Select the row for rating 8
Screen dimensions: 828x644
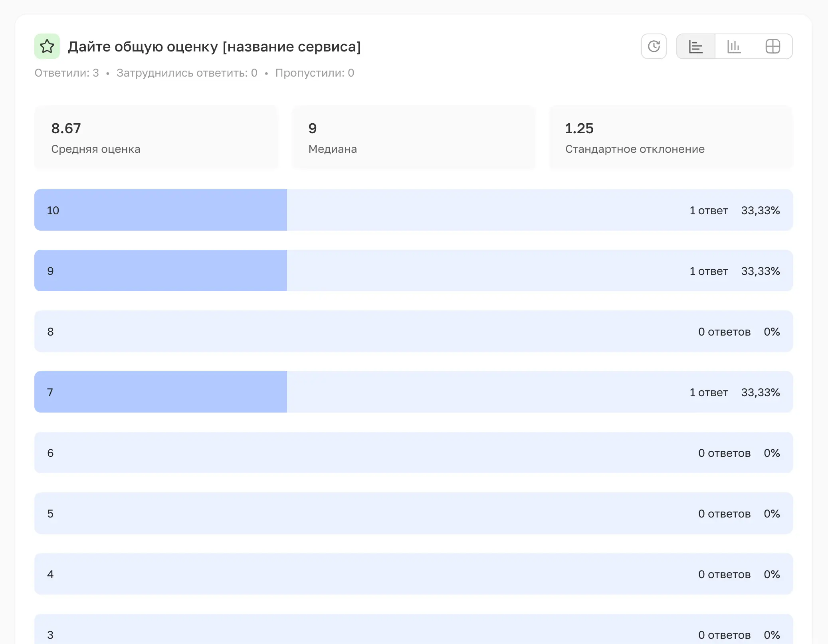[x=413, y=331]
